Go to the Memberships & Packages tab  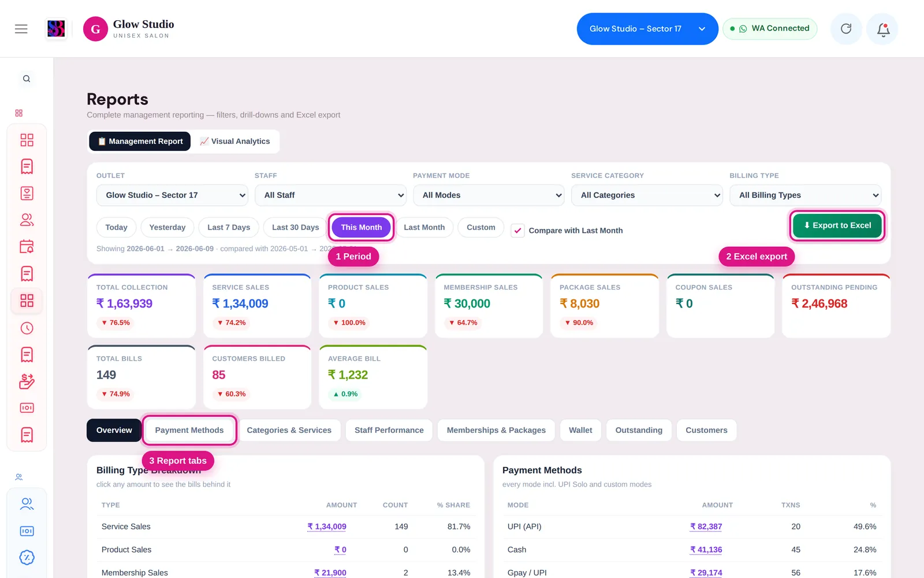pyautogui.click(x=496, y=430)
